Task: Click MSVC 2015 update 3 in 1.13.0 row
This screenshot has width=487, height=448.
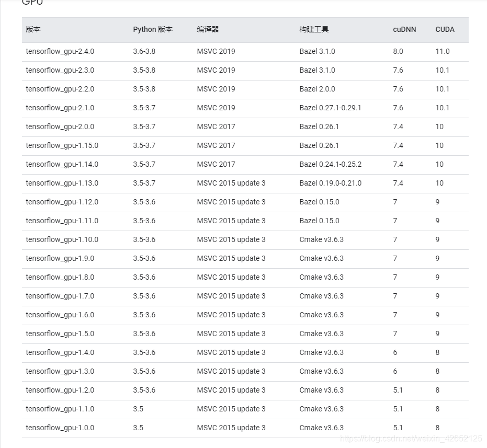Action: point(231,183)
